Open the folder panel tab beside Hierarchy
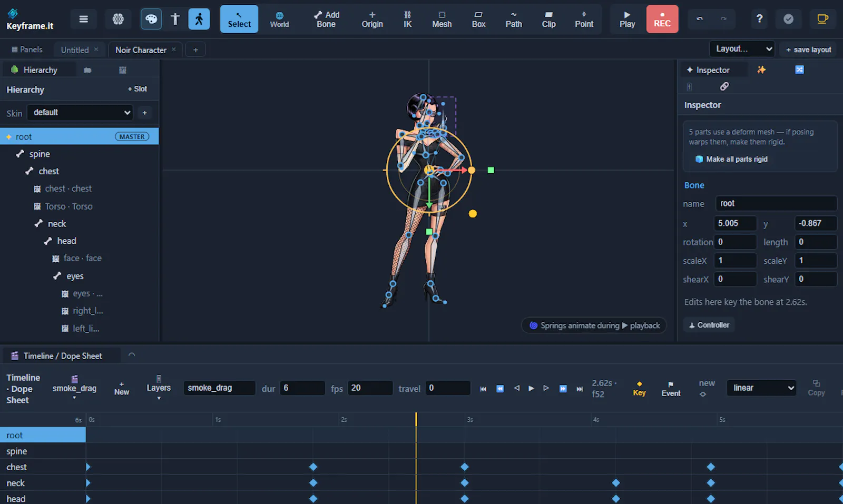This screenshot has height=504, width=843. tap(87, 70)
